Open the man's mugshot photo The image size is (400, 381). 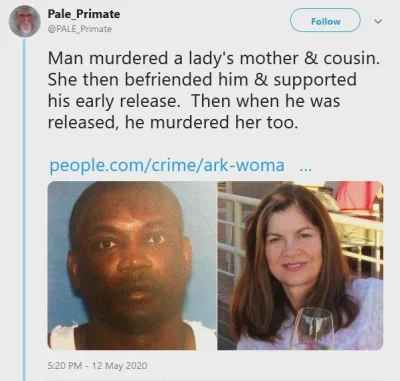132,265
